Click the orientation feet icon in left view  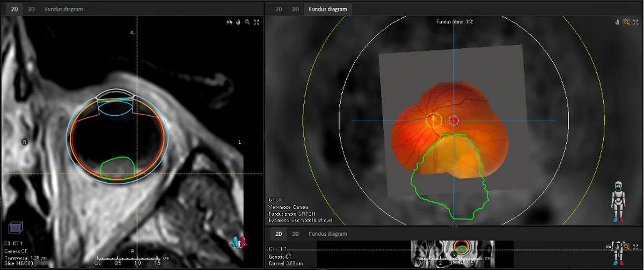pos(239,242)
